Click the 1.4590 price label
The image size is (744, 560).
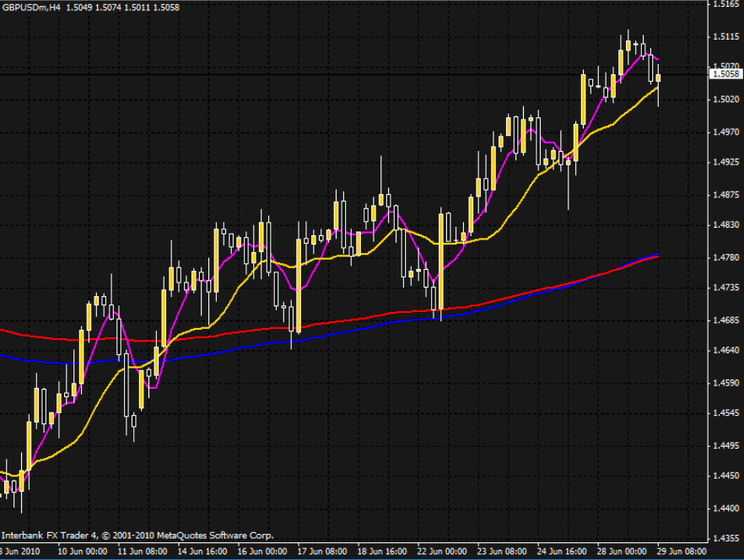click(x=726, y=383)
